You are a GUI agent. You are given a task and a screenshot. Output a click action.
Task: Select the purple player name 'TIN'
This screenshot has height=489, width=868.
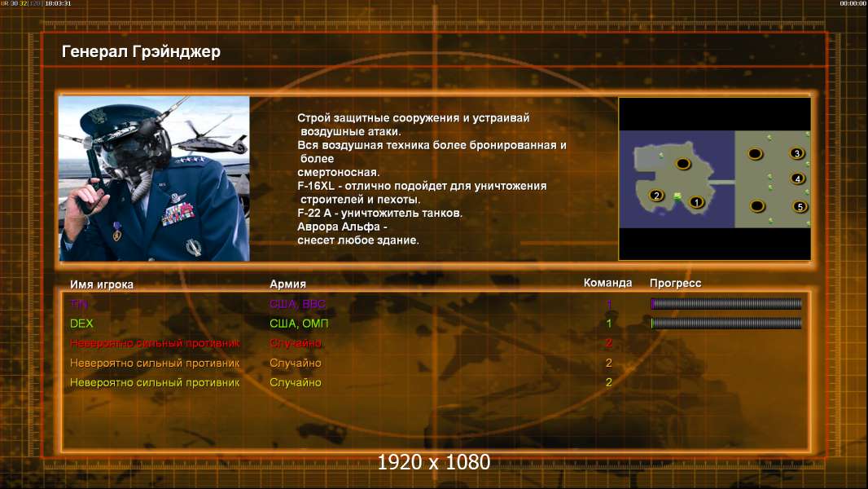pos(79,303)
